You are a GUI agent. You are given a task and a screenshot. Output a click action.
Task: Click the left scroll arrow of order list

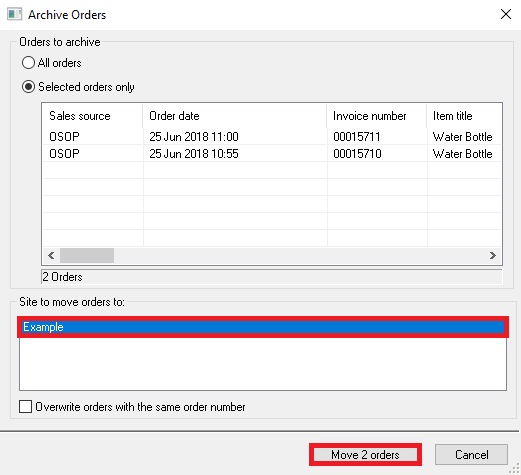coord(51,255)
